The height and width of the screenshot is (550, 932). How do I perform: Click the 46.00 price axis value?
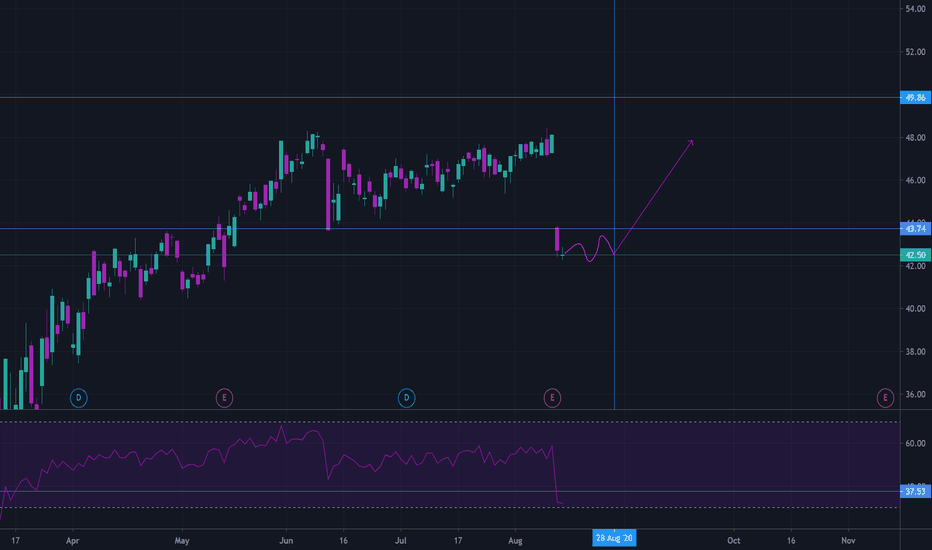tap(915, 180)
